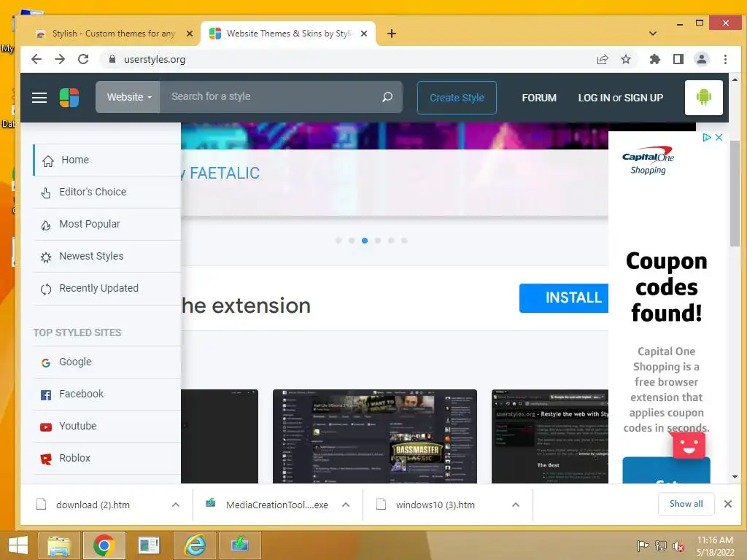This screenshot has width=747, height=560.
Task: Click the Windows Start button
Action: tap(18, 545)
